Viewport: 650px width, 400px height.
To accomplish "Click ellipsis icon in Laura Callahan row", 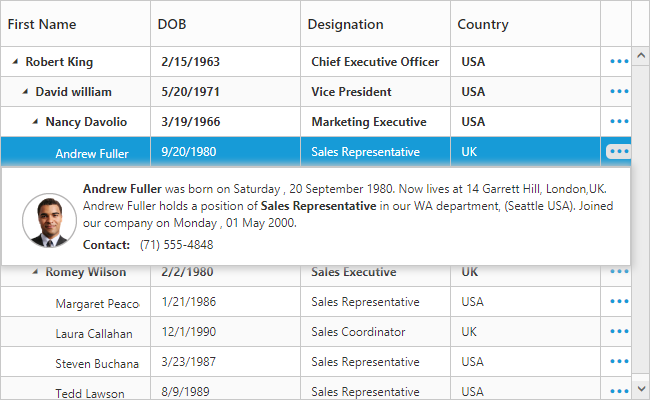I will point(619,332).
